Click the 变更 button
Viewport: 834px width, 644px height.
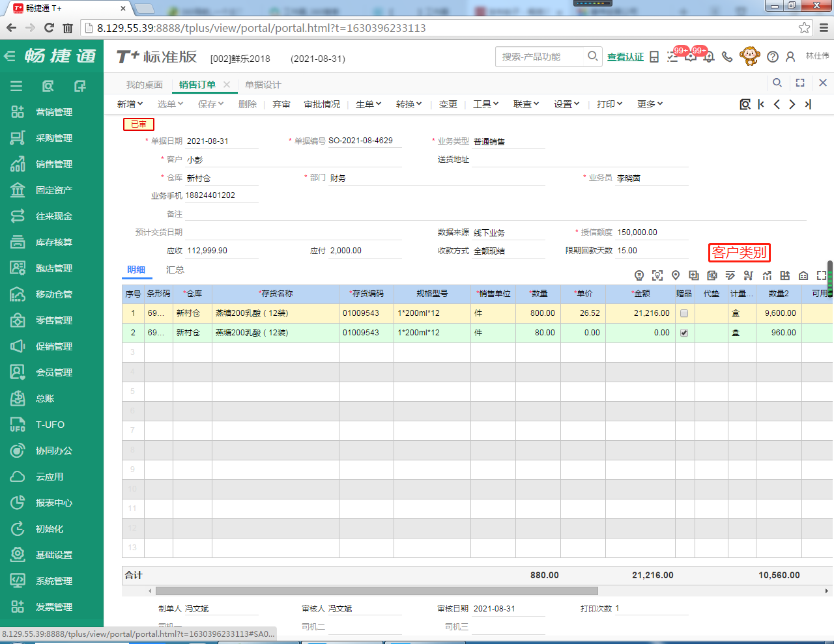(448, 104)
